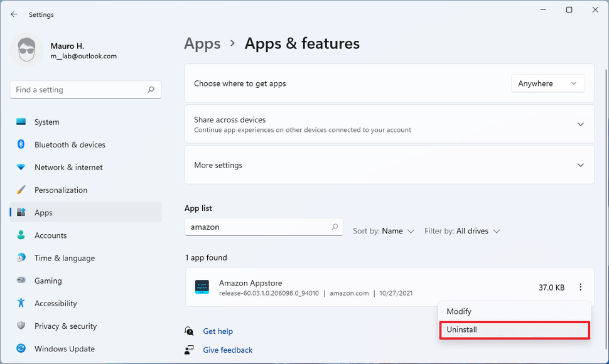
Task: Open the Get help link
Action: (217, 331)
